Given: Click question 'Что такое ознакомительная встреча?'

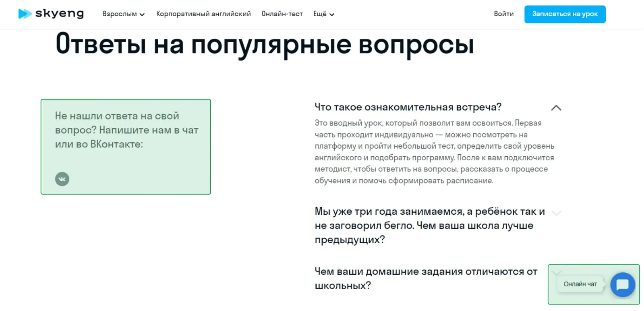Looking at the screenshot, I should coord(408,107).
